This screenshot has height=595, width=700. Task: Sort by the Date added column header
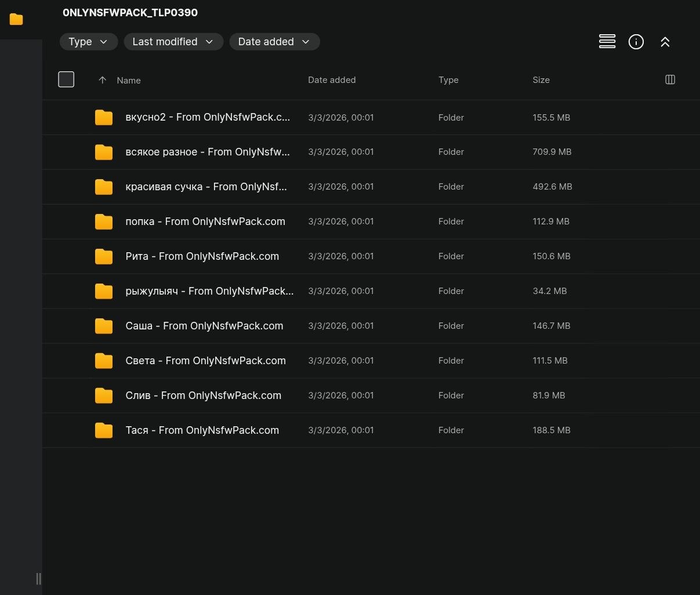[331, 80]
